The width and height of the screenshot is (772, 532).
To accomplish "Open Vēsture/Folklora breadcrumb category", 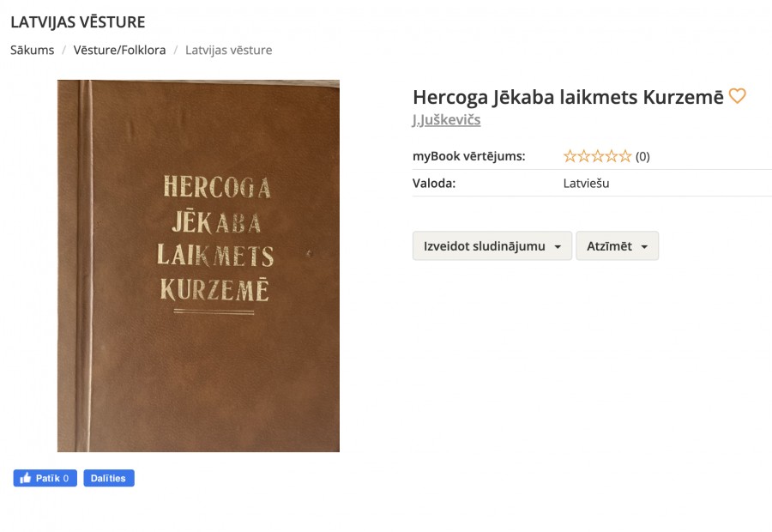I will pyautogui.click(x=119, y=50).
